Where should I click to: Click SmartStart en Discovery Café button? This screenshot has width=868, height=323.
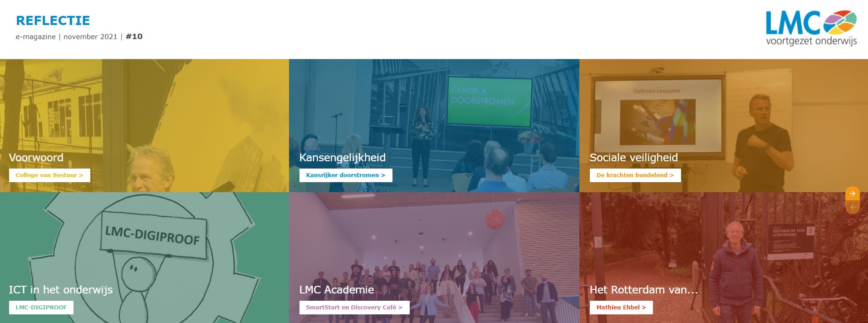[x=354, y=308]
